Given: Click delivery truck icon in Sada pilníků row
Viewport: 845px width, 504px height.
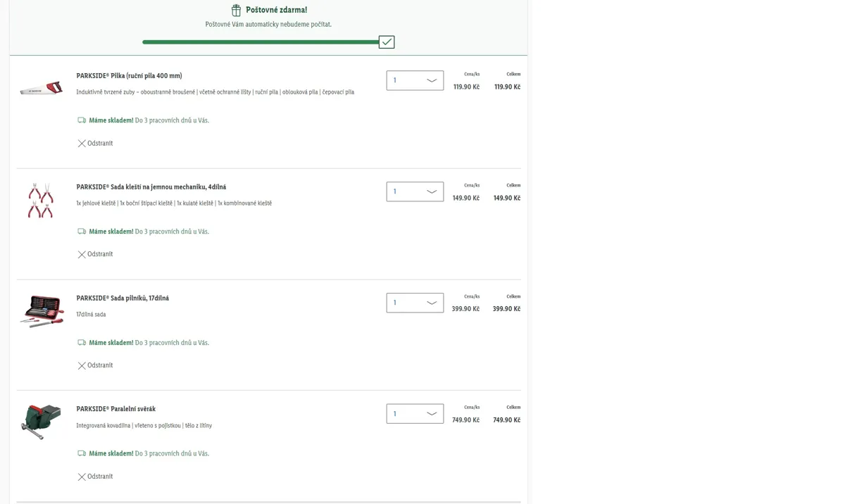Looking at the screenshot, I should coord(82,343).
